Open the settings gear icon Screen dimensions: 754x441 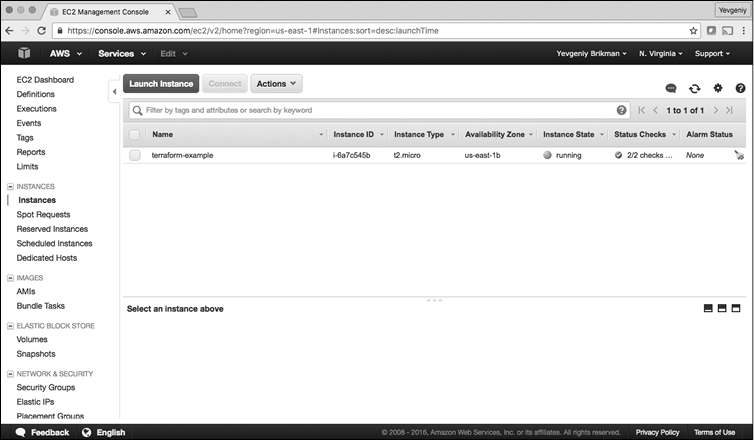coord(717,89)
